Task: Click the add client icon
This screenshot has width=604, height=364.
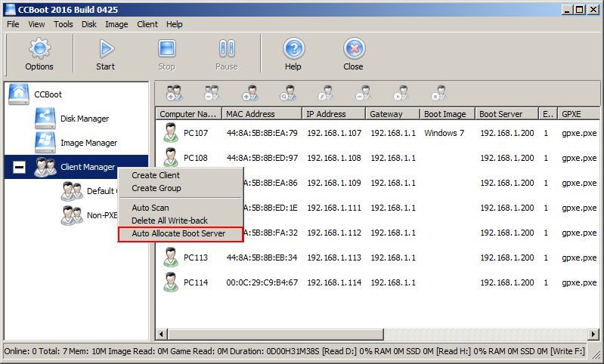Action: tap(250, 93)
